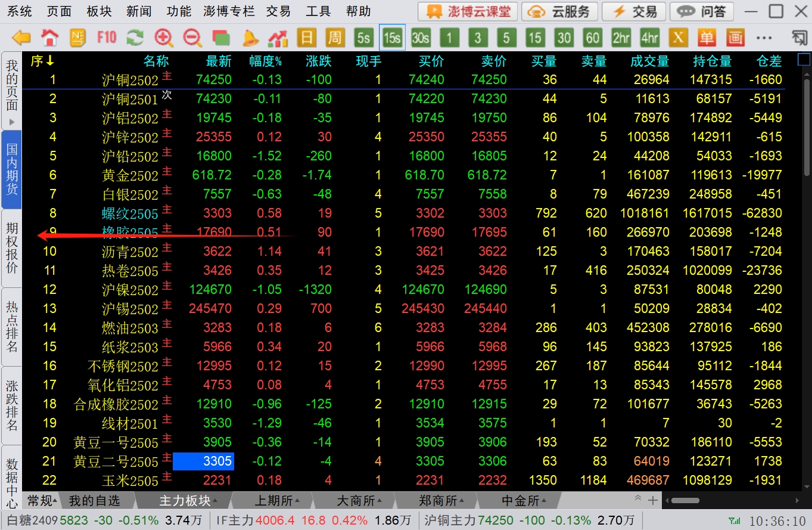The image size is (812, 530).
Task: Click the order ticket 单 icon
Action: (x=707, y=38)
